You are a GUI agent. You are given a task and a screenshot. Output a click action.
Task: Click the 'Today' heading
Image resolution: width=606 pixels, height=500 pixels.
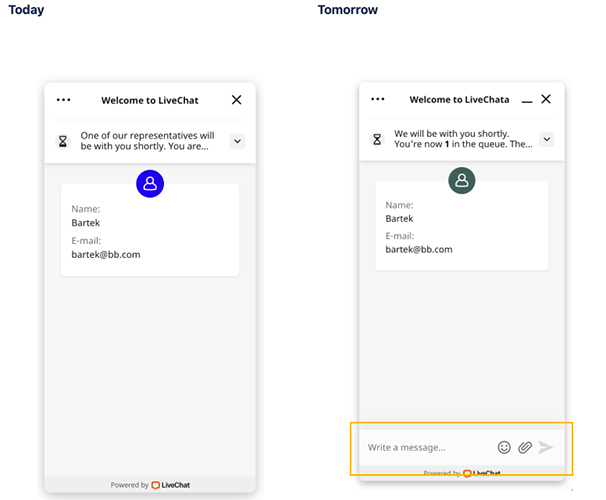click(26, 10)
